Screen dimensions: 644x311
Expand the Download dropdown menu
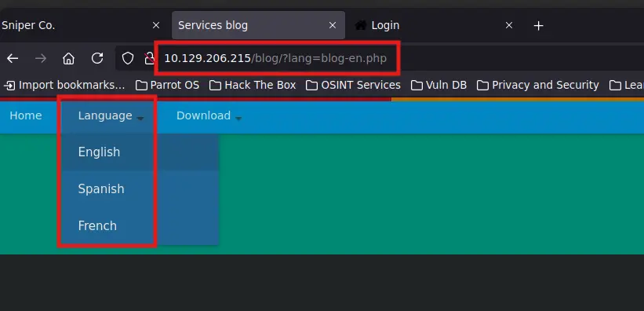click(x=209, y=116)
